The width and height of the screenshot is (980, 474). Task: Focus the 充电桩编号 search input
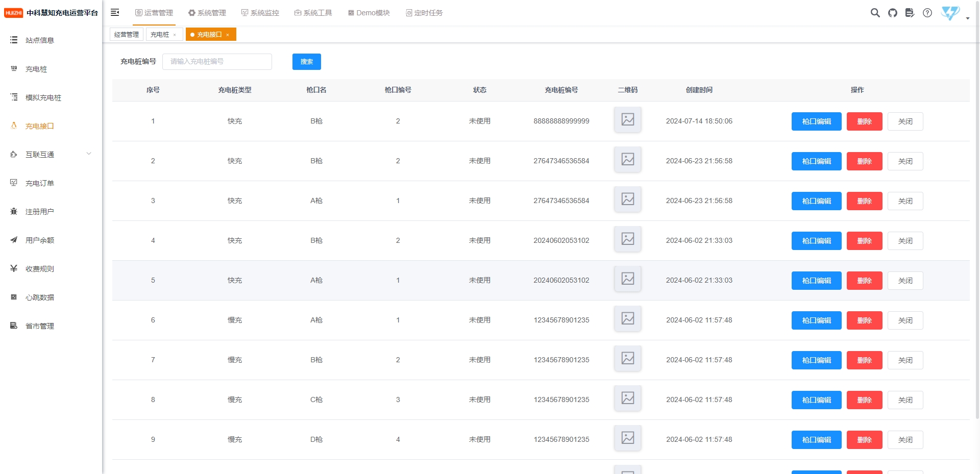click(x=217, y=61)
